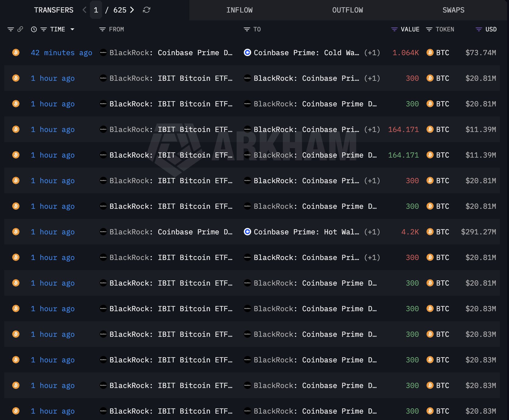Open Coinbase Prime: Cold Wallet recipient

(306, 53)
